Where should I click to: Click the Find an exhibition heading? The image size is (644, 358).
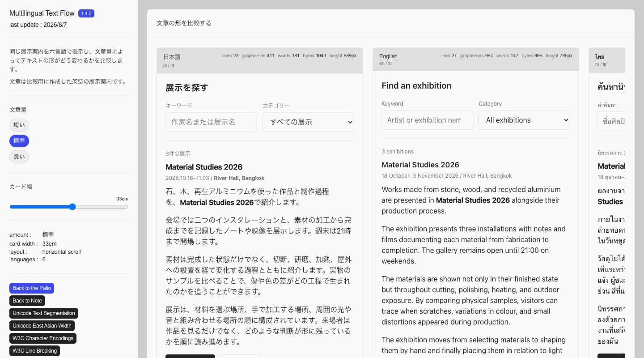[416, 85]
